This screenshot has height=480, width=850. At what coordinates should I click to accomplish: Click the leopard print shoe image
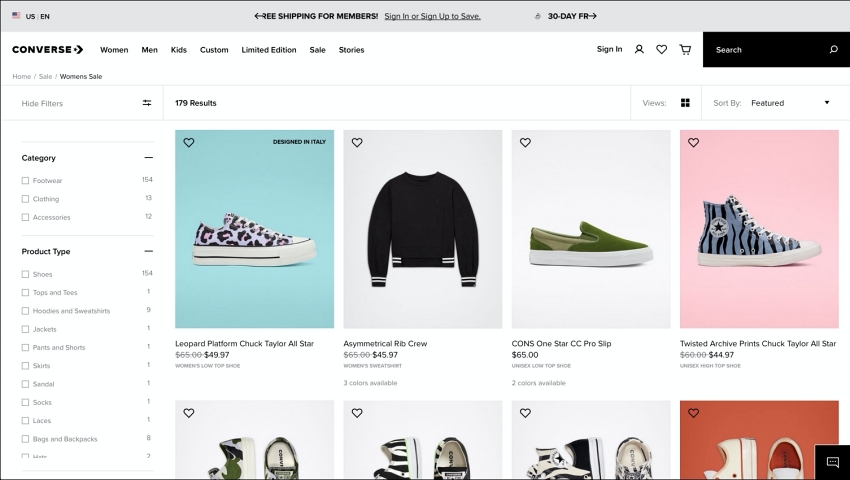[254, 229]
